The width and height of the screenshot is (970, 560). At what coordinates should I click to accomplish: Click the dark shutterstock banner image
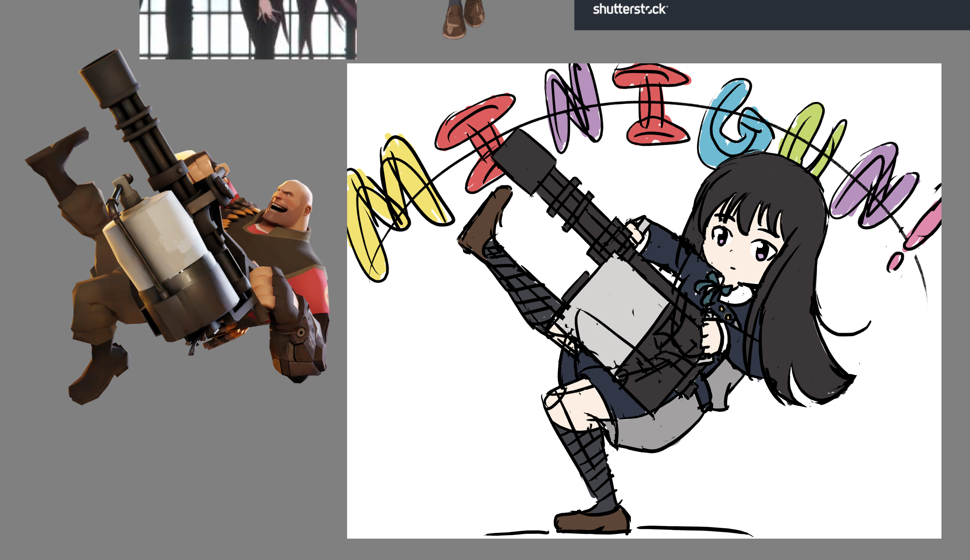tap(772, 15)
